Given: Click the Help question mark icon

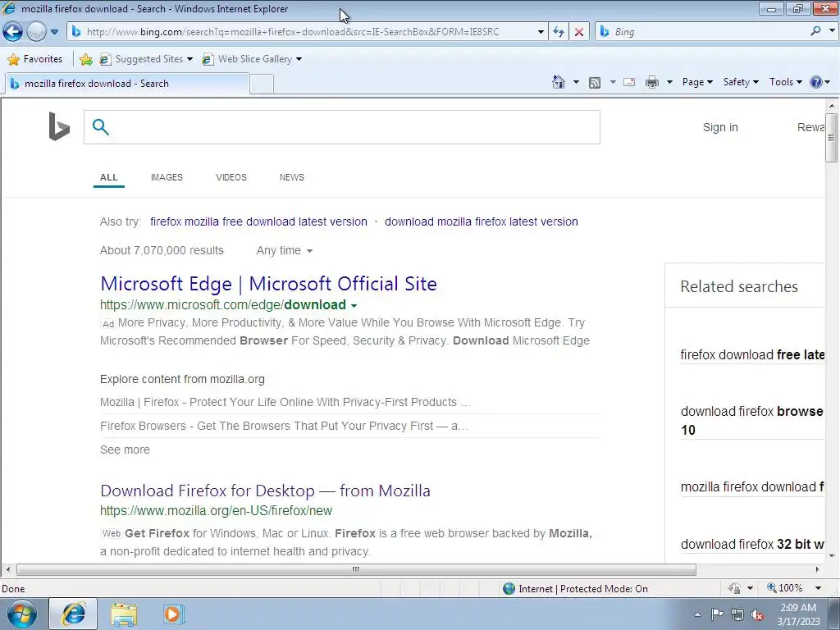Looking at the screenshot, I should (x=816, y=82).
